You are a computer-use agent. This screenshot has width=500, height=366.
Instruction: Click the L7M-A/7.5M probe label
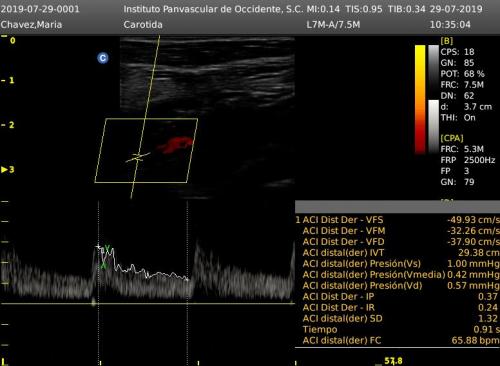tap(333, 25)
